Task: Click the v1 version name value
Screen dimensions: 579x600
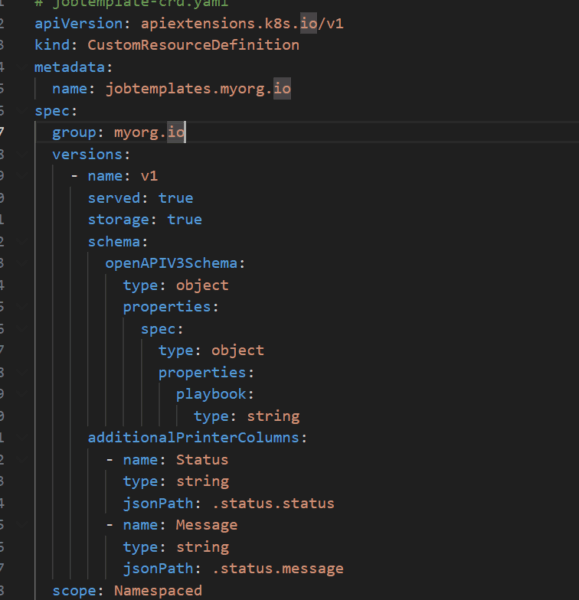Action: (149, 176)
